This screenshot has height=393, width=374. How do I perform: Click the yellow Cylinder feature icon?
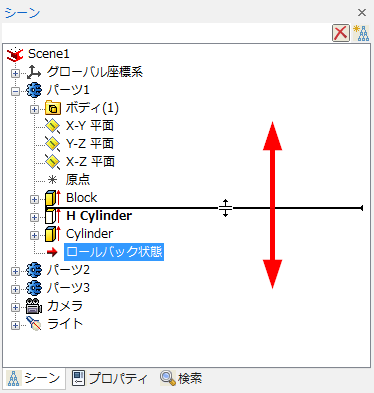[53, 234]
